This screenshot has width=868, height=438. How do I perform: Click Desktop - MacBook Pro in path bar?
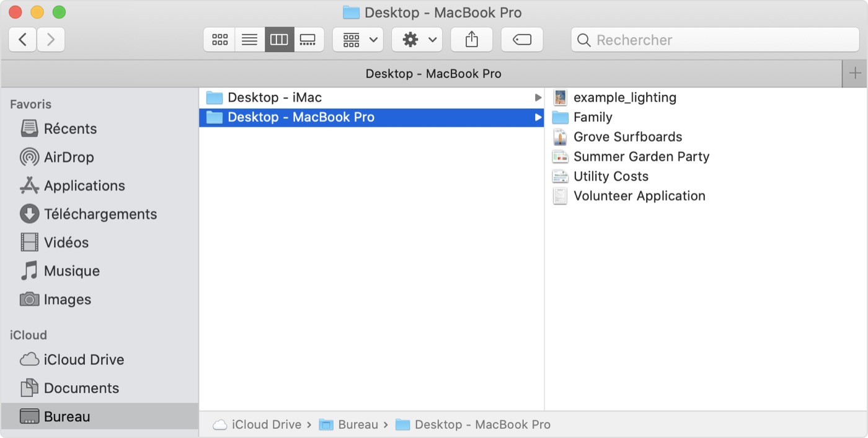click(472, 424)
